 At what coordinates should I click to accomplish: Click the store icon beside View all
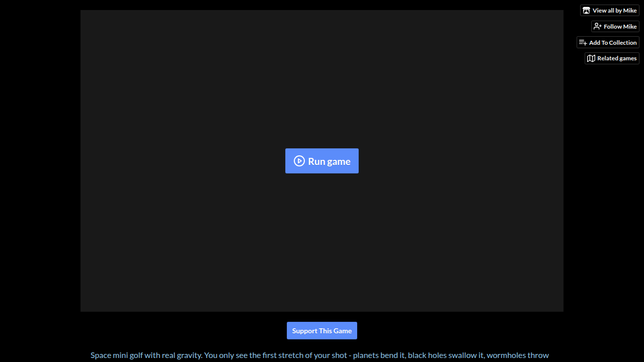point(586,11)
